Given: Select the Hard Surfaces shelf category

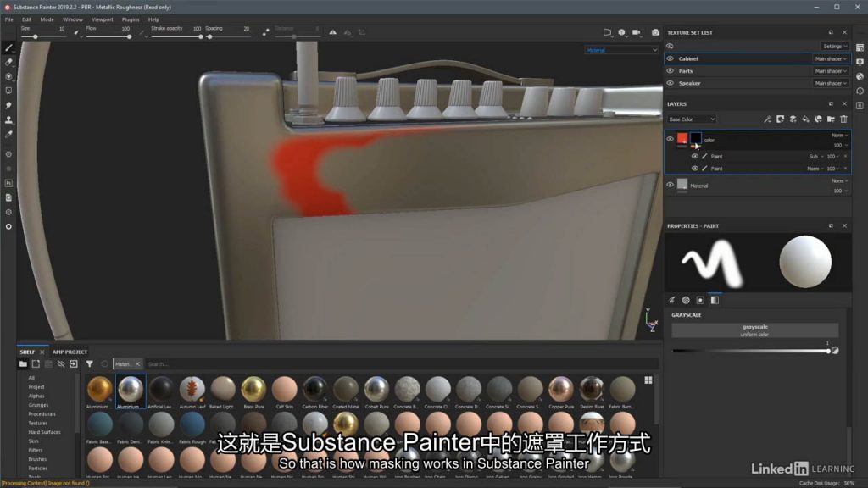Looking at the screenshot, I should pyautogui.click(x=44, y=432).
